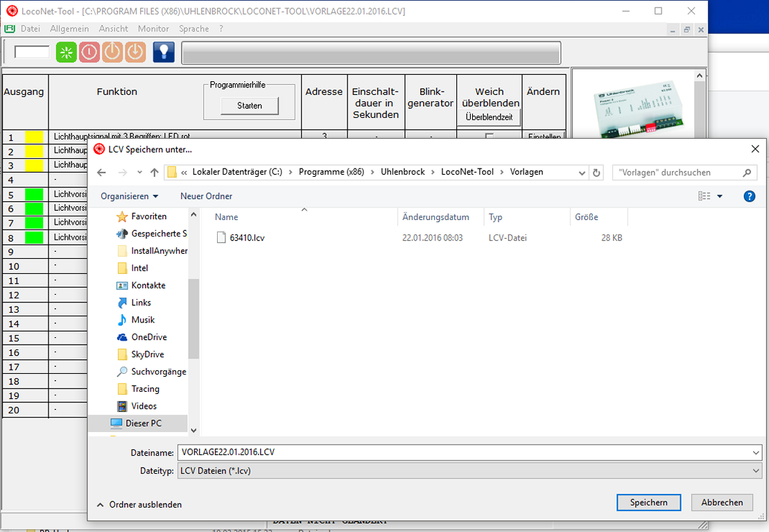Select Videos in the navigation pane

137,406
